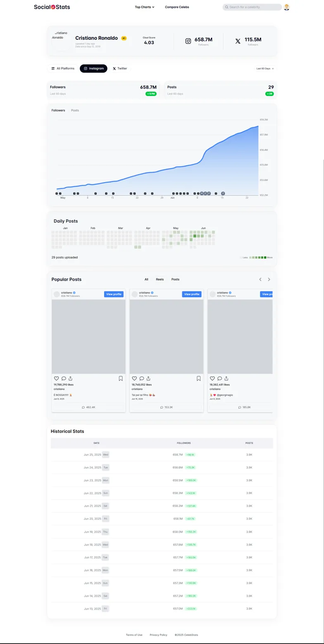Click the +5.9M followers change badge
The height and width of the screenshot is (644, 324).
(151, 94)
